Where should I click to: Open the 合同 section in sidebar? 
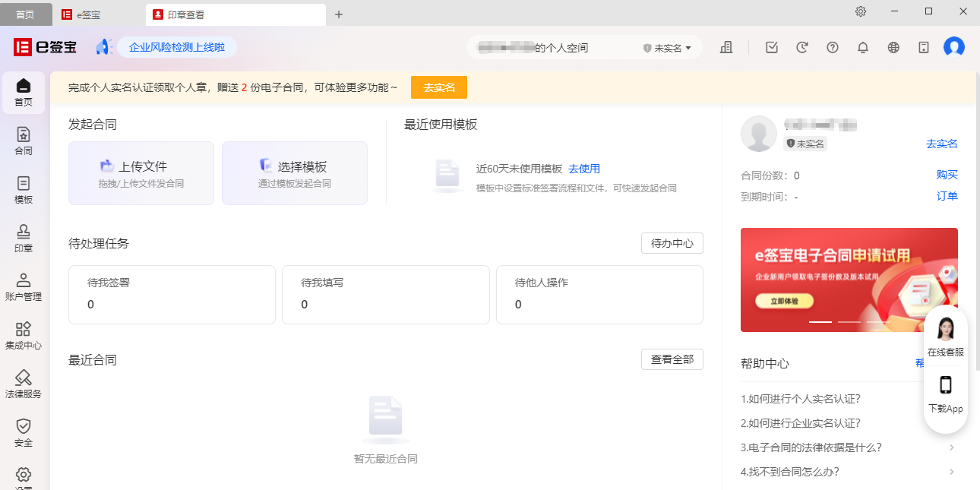(24, 143)
